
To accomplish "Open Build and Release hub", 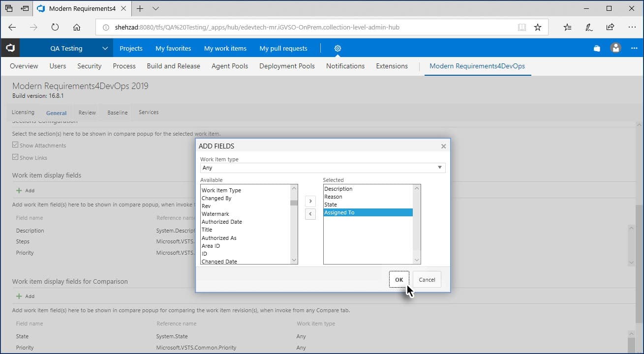I will click(x=173, y=66).
